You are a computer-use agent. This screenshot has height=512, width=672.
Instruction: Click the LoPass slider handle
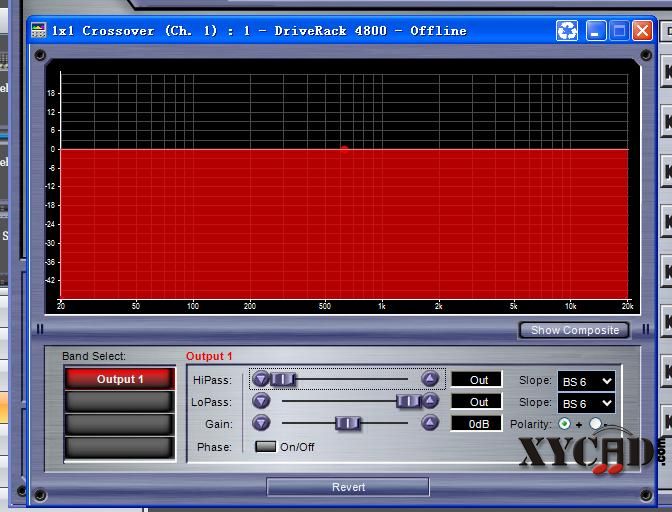tap(408, 401)
